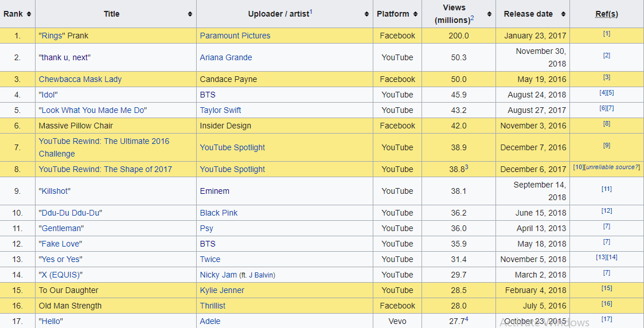Open Black Pink artist link
The height and width of the screenshot is (328, 644).
click(218, 213)
